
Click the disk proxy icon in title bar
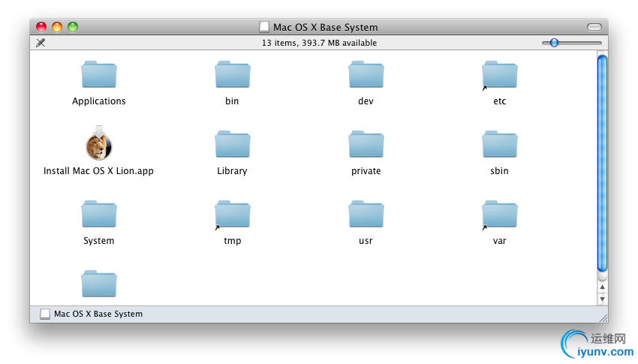(264, 27)
